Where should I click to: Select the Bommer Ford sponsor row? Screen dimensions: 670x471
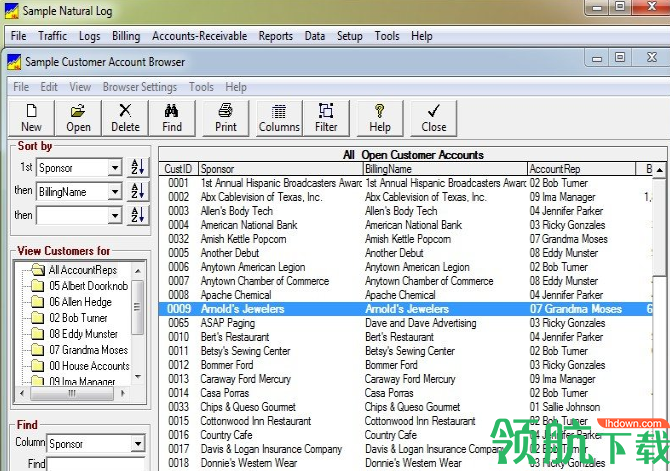pos(227,365)
